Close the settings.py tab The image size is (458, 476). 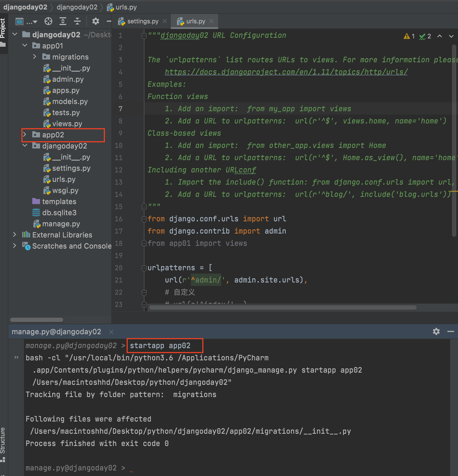coord(165,21)
